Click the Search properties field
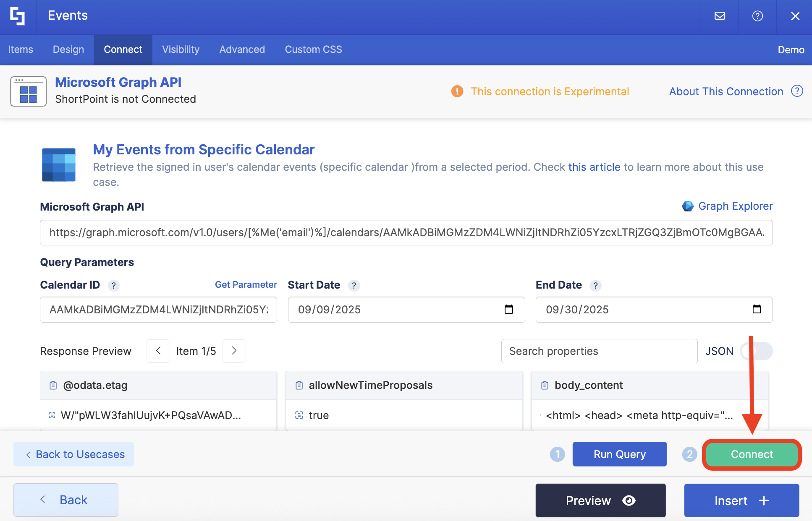Screen dimensions: 812x521 [x=599, y=351]
